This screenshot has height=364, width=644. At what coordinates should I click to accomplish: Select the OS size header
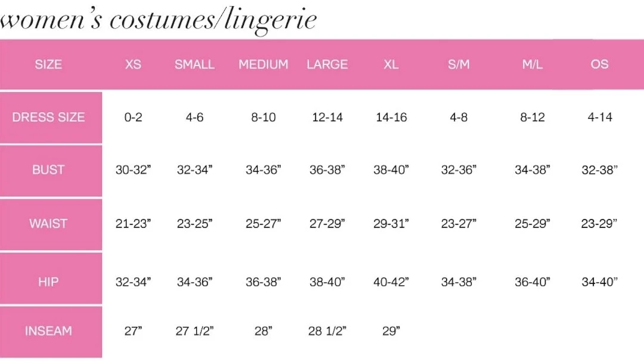click(x=599, y=64)
